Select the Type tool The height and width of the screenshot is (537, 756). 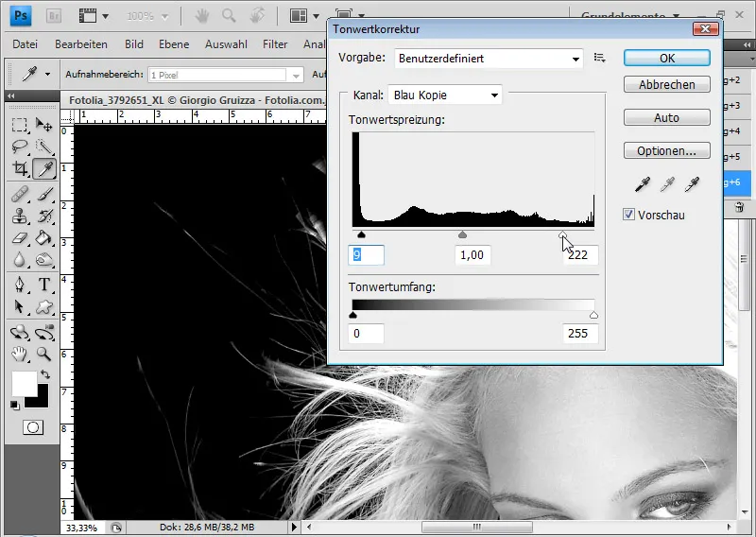click(43, 285)
